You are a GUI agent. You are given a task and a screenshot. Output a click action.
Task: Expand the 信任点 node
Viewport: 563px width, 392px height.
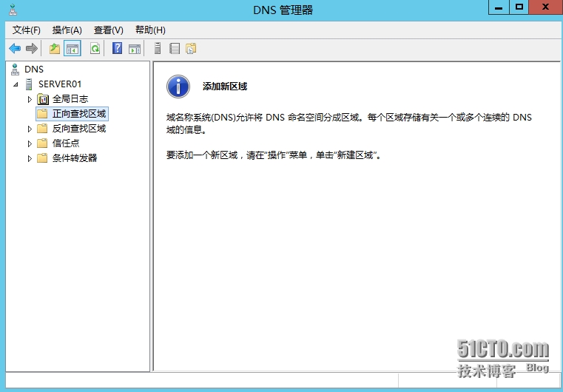coord(30,143)
